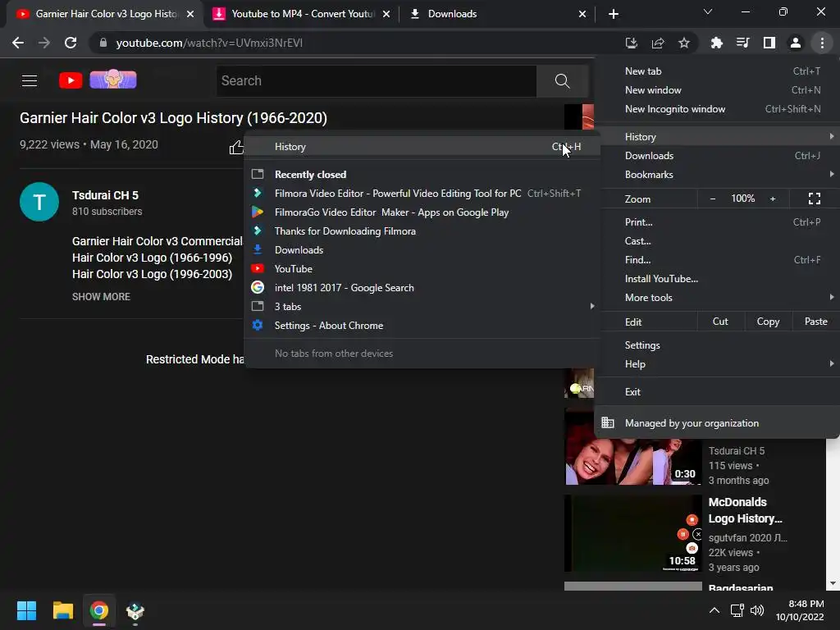Select New window in Chrome menu
Image resolution: width=840 pixels, height=630 pixels.
(717, 90)
